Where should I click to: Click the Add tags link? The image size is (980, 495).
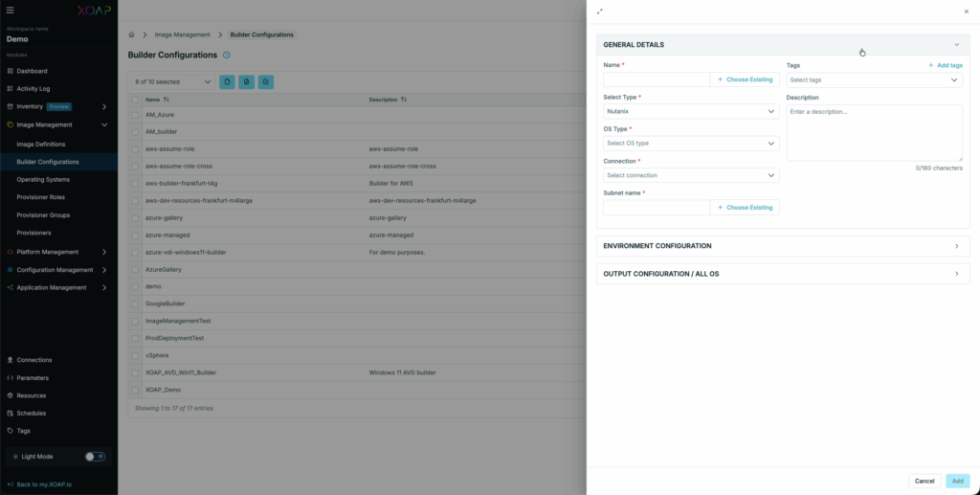pyautogui.click(x=945, y=65)
